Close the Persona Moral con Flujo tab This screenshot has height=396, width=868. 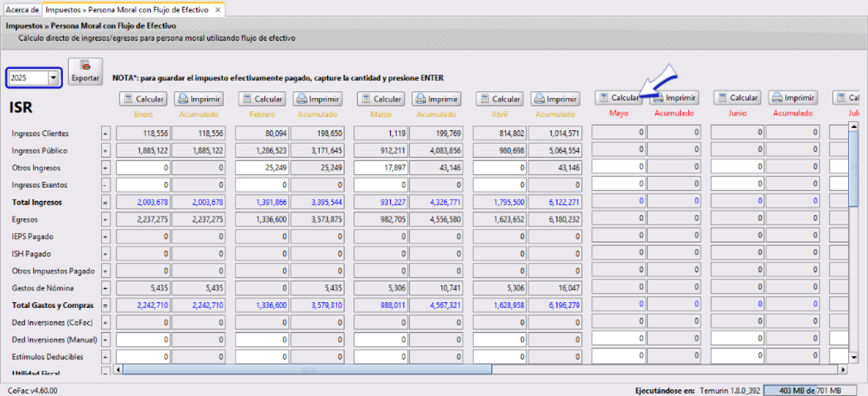coord(219,10)
